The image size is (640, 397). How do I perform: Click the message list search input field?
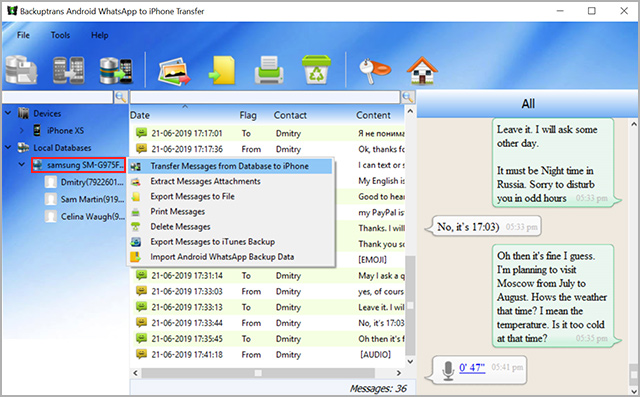[x=265, y=97]
